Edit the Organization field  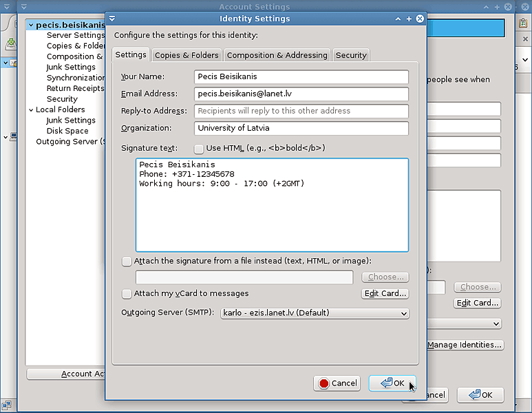click(301, 128)
